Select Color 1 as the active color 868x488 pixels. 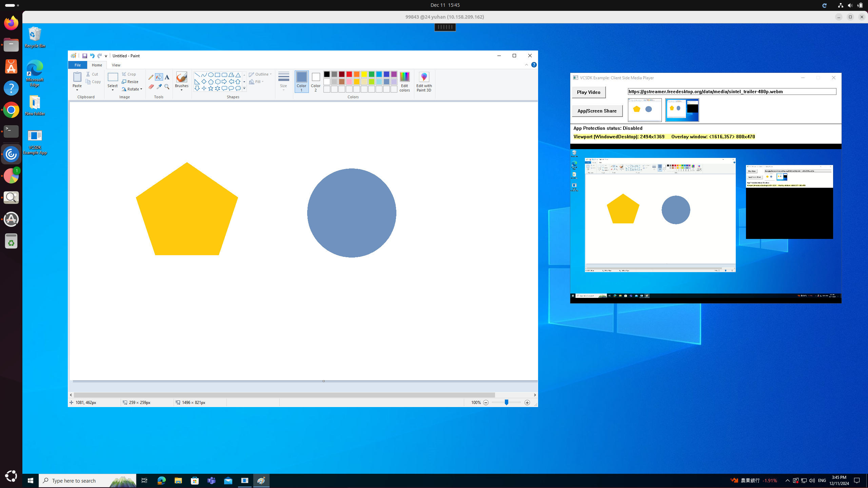(301, 82)
